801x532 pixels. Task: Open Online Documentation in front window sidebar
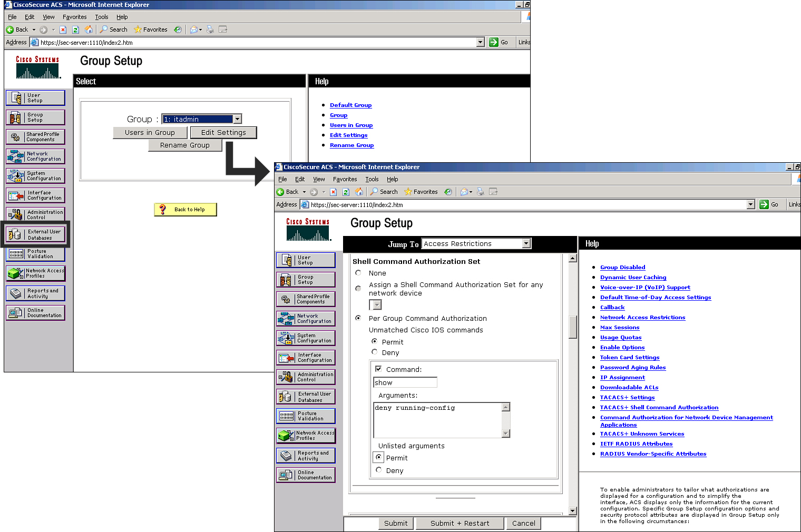pos(306,475)
